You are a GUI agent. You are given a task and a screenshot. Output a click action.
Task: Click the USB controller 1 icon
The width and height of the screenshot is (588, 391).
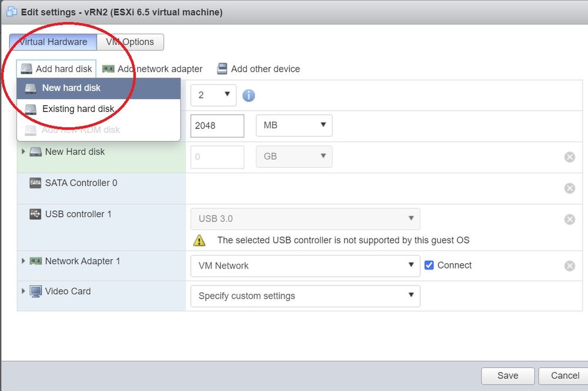(35, 214)
